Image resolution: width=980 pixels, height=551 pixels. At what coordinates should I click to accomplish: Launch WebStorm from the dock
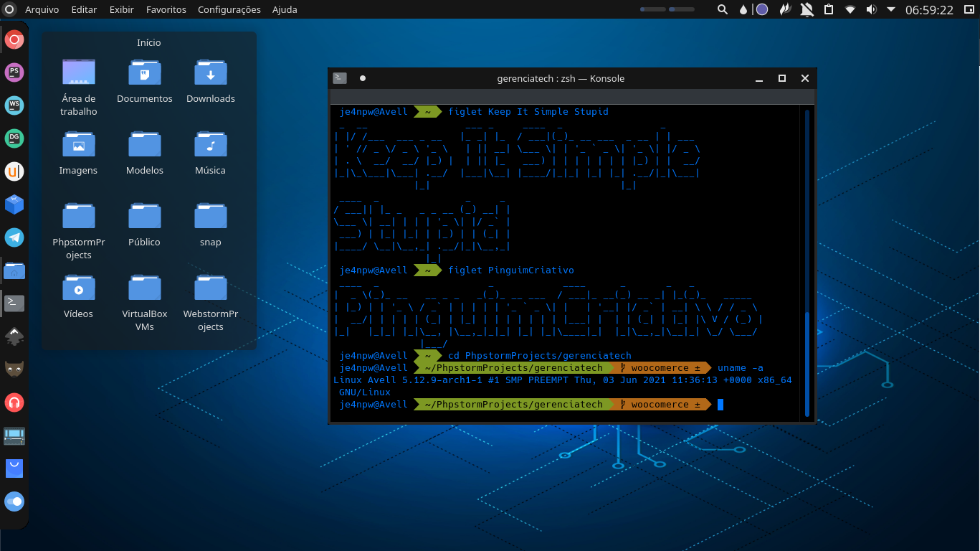[14, 105]
